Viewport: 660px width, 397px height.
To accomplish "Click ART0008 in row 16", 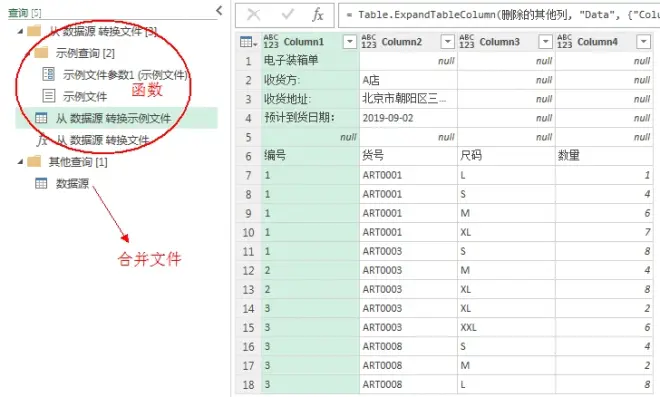I will 408,346.
